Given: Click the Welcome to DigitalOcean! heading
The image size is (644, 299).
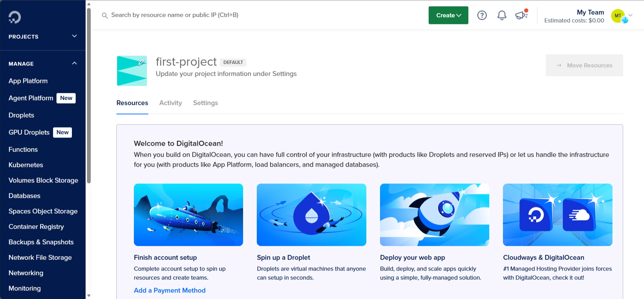Looking at the screenshot, I should tap(178, 143).
